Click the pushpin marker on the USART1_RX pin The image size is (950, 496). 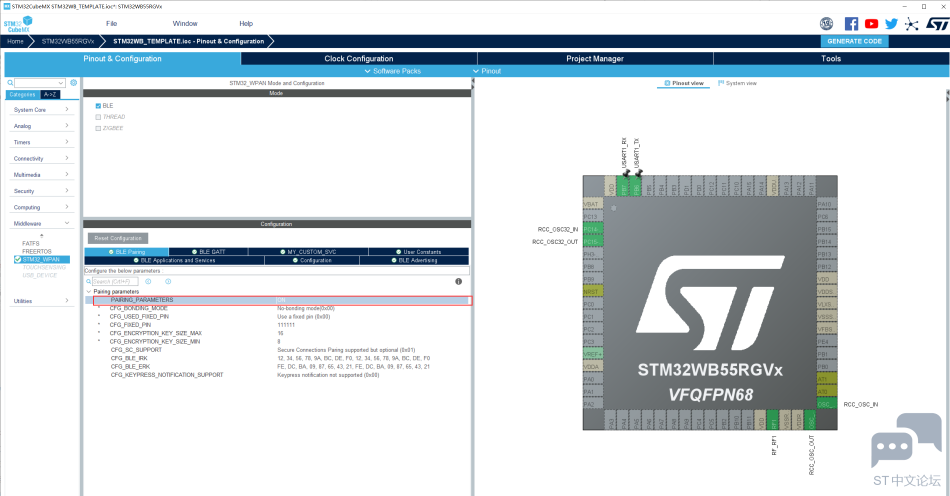[626, 173]
